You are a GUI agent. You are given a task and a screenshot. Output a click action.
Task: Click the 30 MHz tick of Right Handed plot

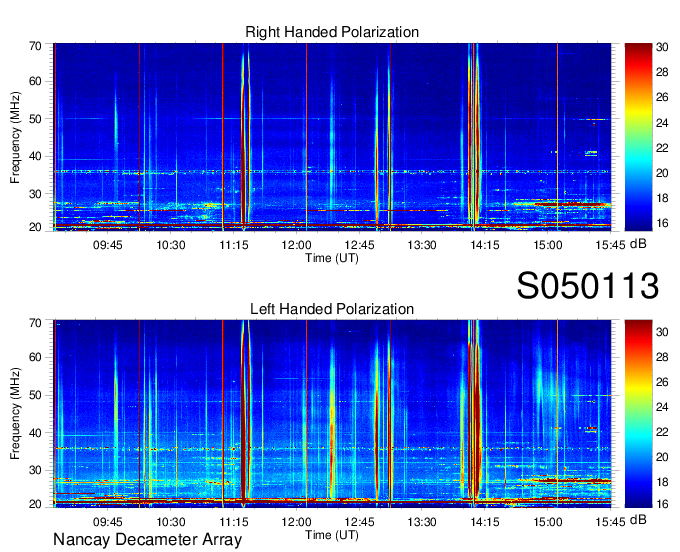(x=35, y=194)
